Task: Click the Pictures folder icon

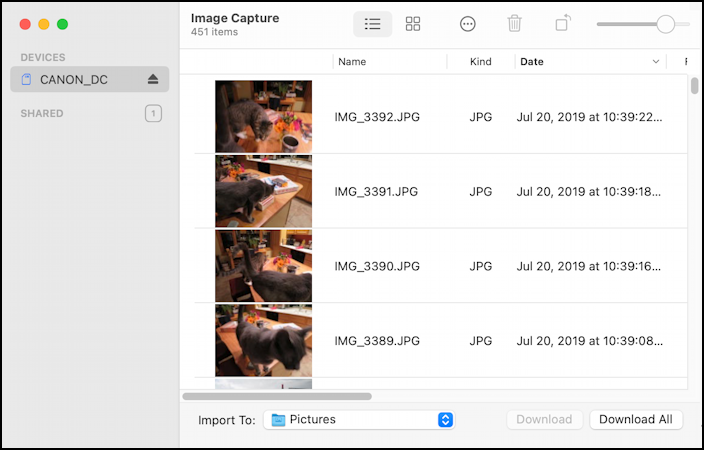Action: pyautogui.click(x=278, y=420)
